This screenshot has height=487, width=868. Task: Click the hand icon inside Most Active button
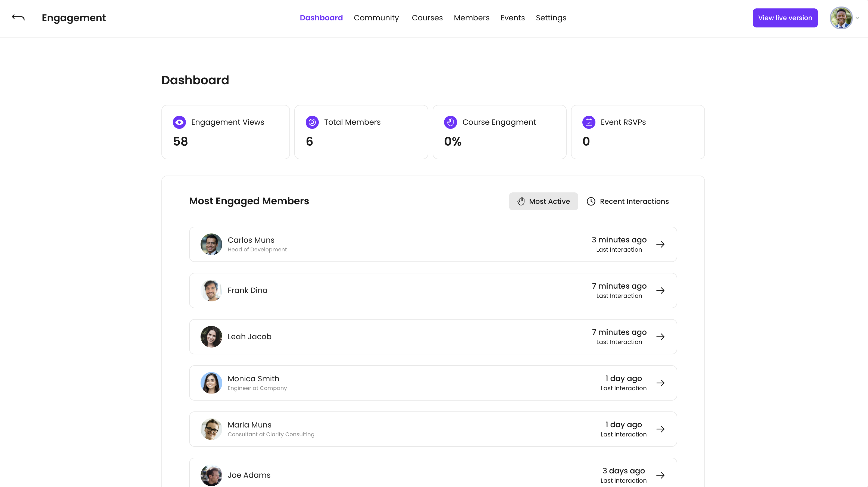click(x=521, y=201)
